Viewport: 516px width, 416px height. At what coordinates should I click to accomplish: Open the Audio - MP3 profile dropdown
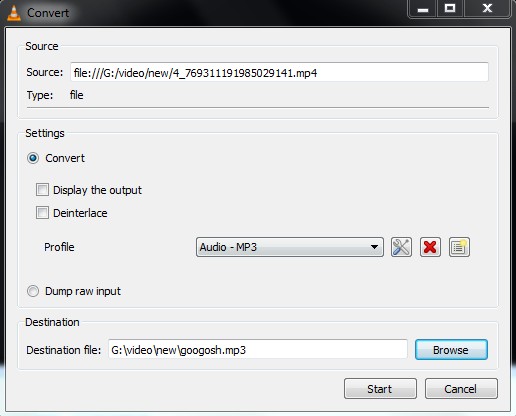click(290, 247)
